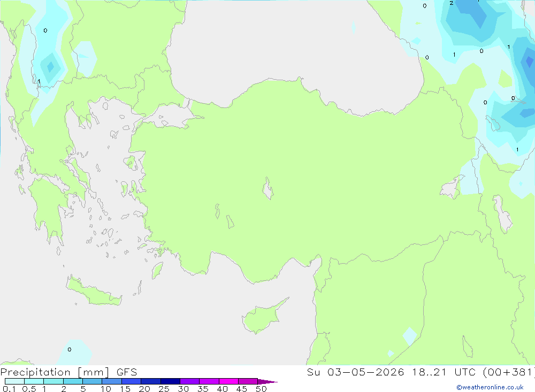Image resolution: width=535 pixels, height=392 pixels.
Task: Select the 5–10 mm legend color swatch
Action: [92, 381]
